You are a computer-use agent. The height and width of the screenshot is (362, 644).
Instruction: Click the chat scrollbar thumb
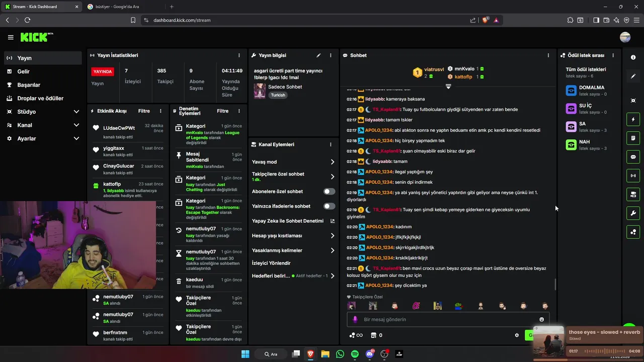click(x=555, y=284)
